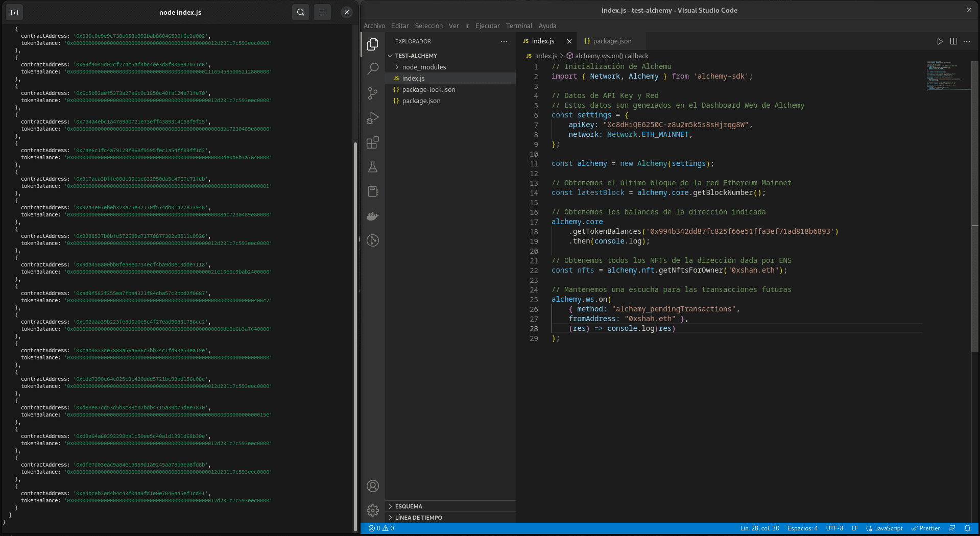This screenshot has width=980, height=536.
Task: Open the Ayuda menu
Action: coord(547,26)
